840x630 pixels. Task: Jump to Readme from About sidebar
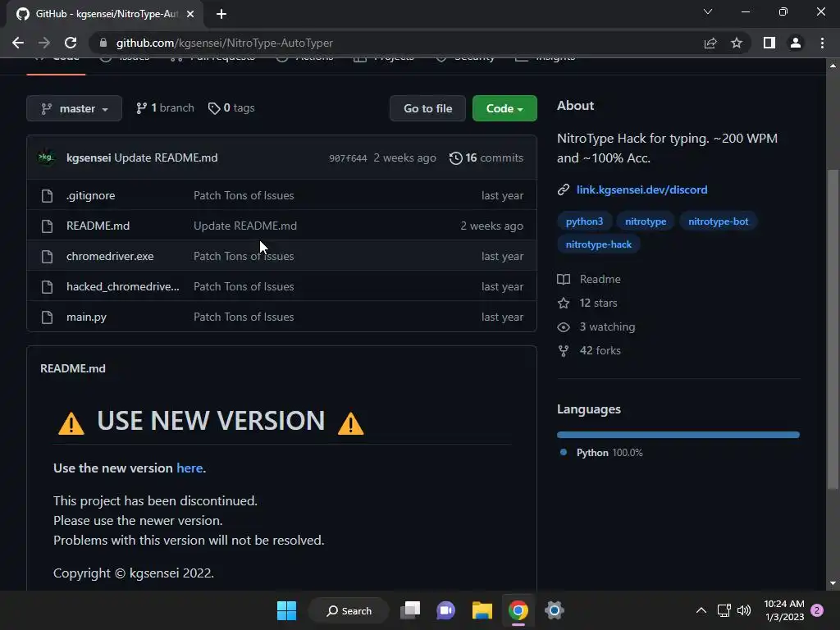click(589, 279)
